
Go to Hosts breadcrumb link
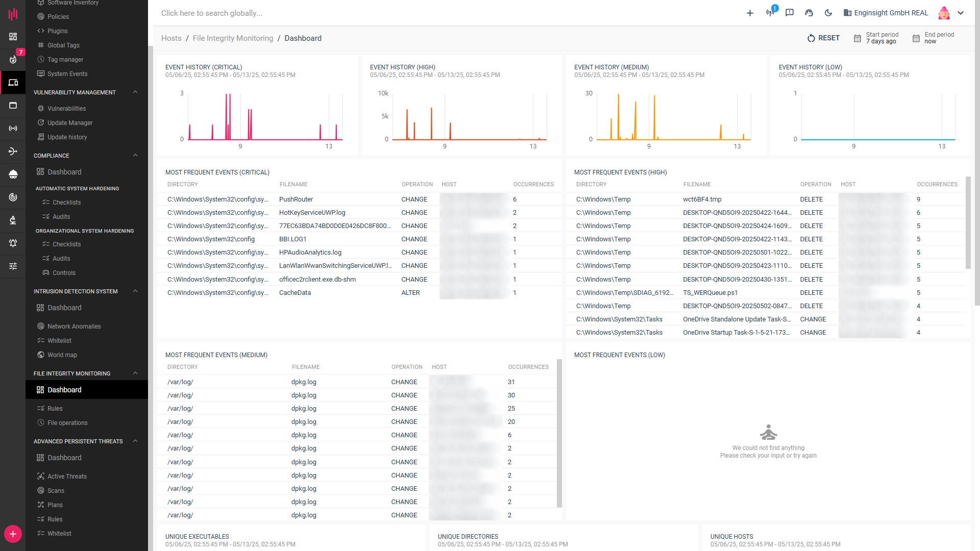171,38
